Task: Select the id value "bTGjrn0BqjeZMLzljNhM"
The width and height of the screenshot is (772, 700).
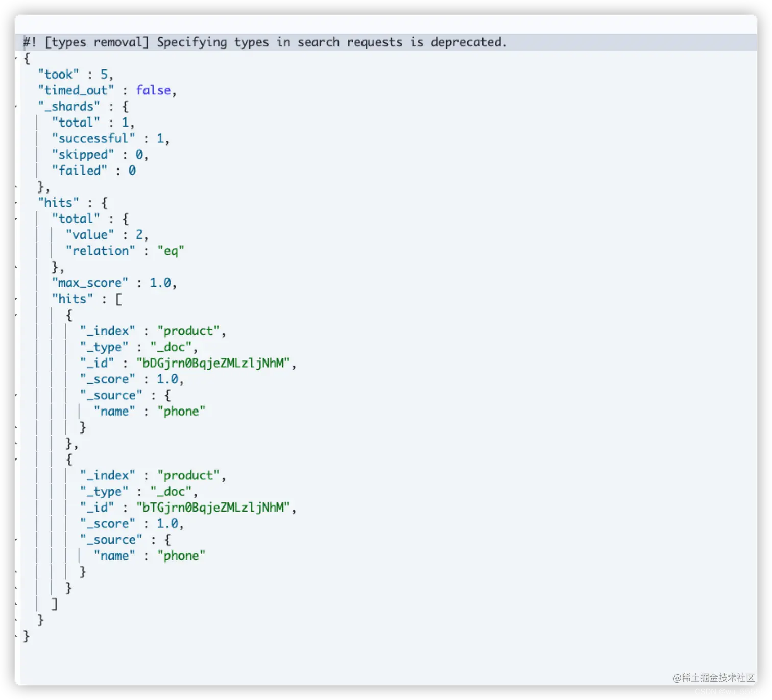Action: click(x=213, y=508)
